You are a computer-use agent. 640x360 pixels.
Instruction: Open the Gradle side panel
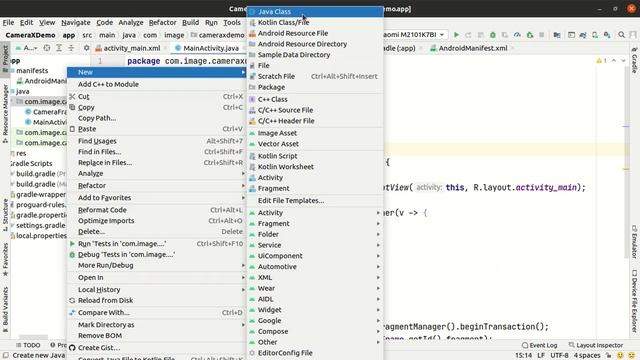635,60
